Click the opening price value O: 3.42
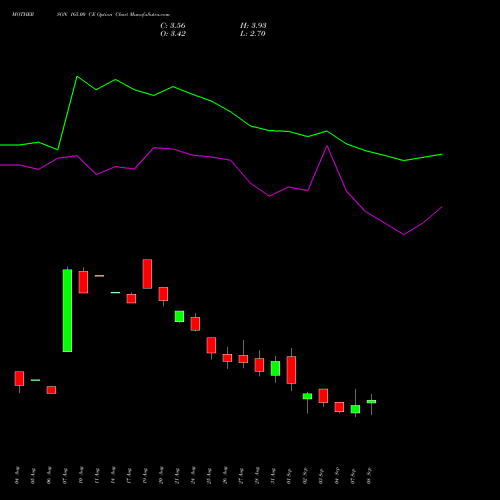The image size is (500, 500). 173,34
